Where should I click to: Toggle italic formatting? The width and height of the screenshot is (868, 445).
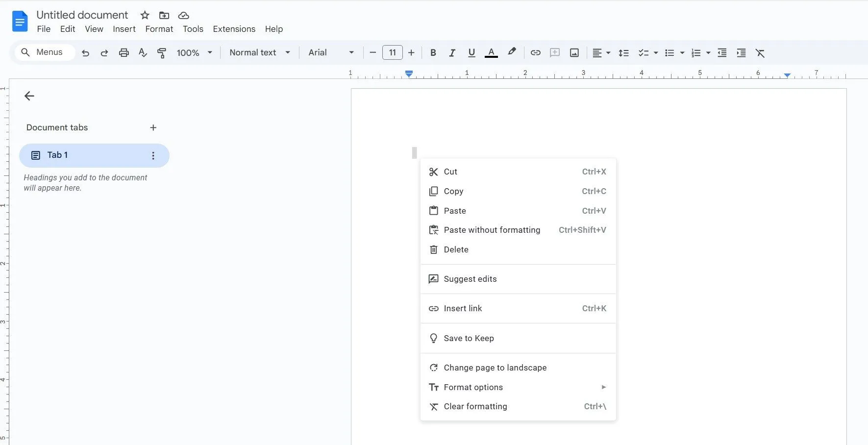(452, 52)
